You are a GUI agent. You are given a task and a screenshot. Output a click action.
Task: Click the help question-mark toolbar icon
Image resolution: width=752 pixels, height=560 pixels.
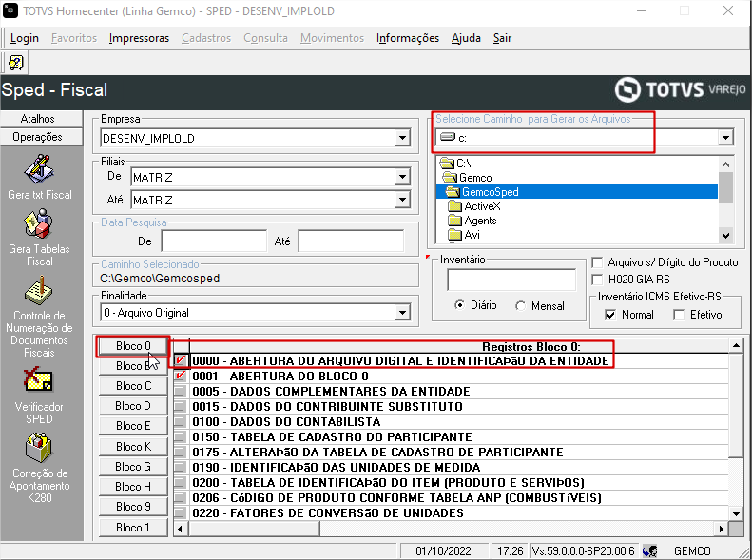(15, 63)
